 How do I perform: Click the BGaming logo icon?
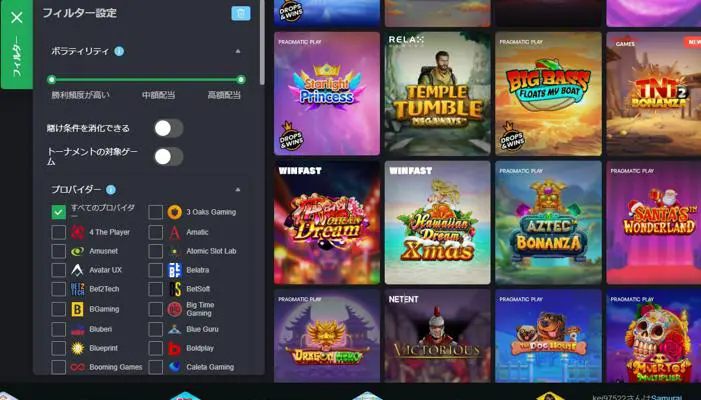(x=78, y=309)
